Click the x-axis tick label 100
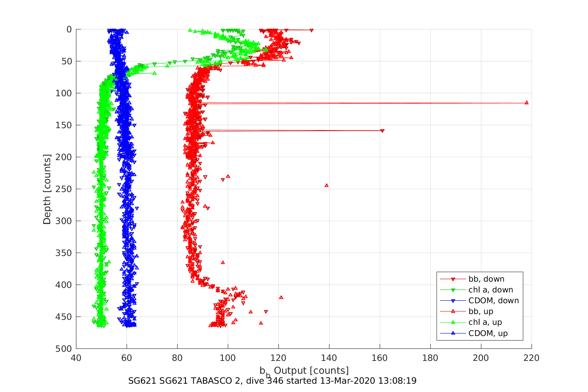The width and height of the screenshot is (588, 392). (x=228, y=358)
